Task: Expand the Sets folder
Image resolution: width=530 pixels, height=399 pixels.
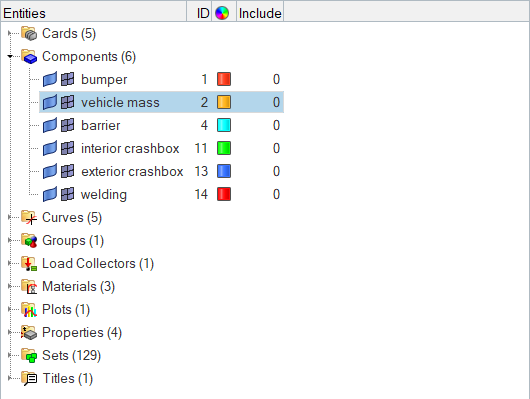Action: (x=10, y=355)
